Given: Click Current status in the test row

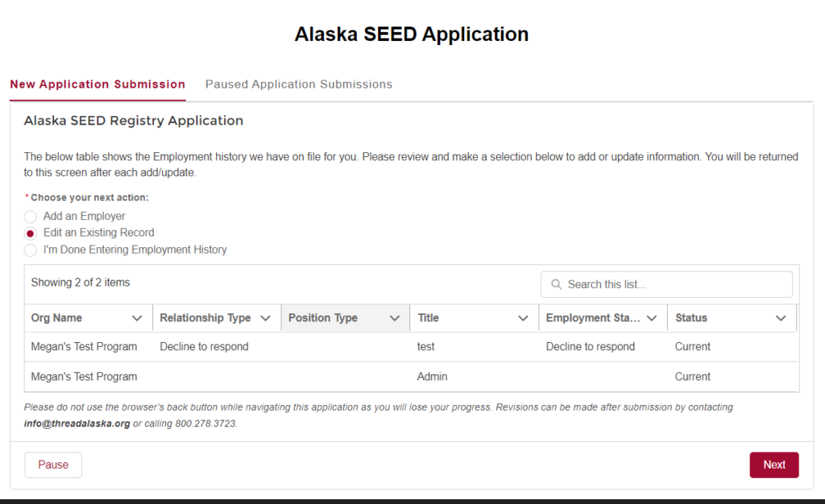Looking at the screenshot, I should coord(692,347).
